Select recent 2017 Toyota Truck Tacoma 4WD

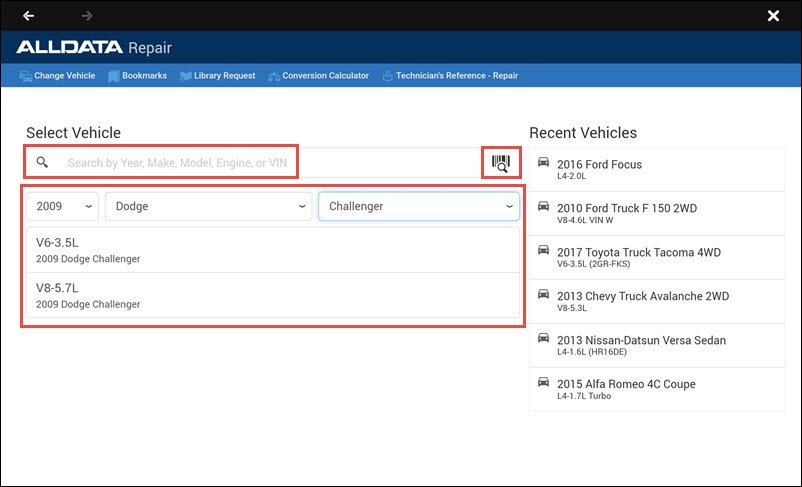click(657, 258)
